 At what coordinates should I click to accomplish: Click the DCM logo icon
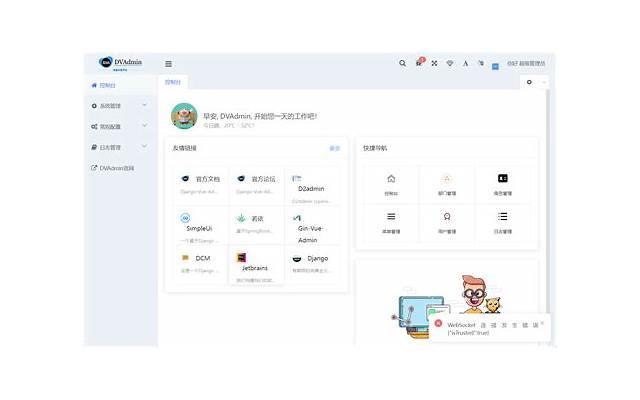(x=185, y=258)
